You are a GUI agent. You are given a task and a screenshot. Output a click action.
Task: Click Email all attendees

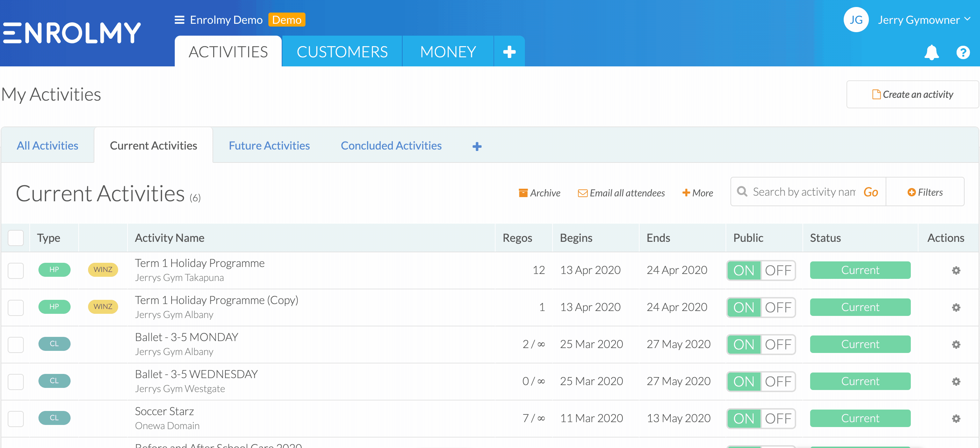click(621, 193)
